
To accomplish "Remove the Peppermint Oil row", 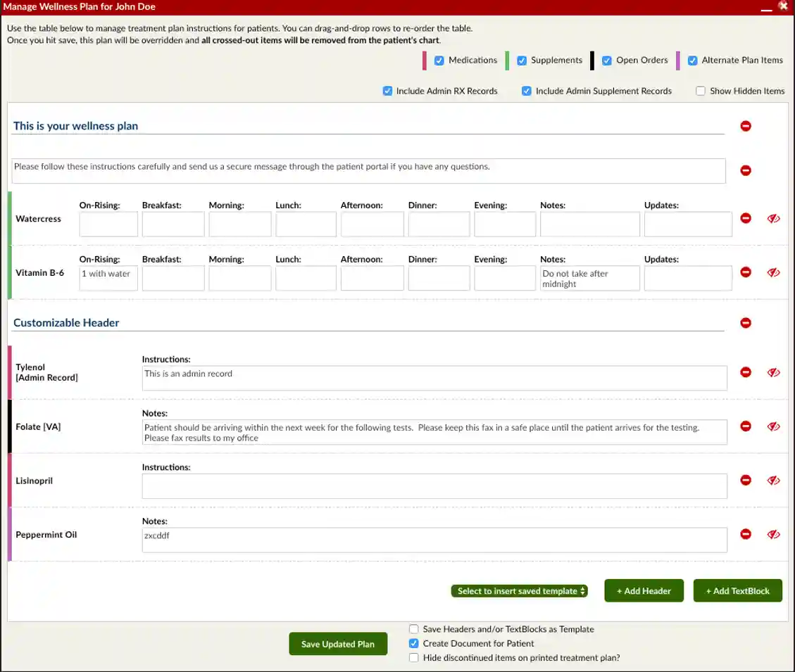I will coord(746,534).
